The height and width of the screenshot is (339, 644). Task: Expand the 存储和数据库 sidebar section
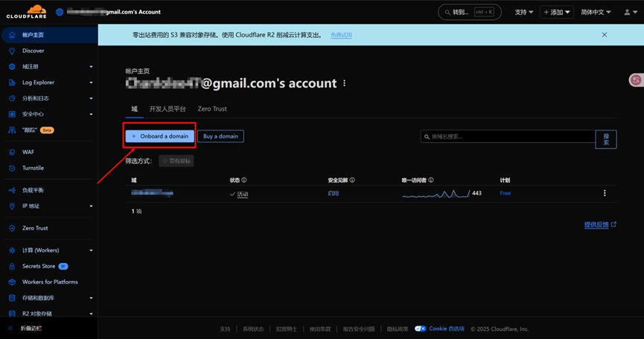(x=91, y=298)
